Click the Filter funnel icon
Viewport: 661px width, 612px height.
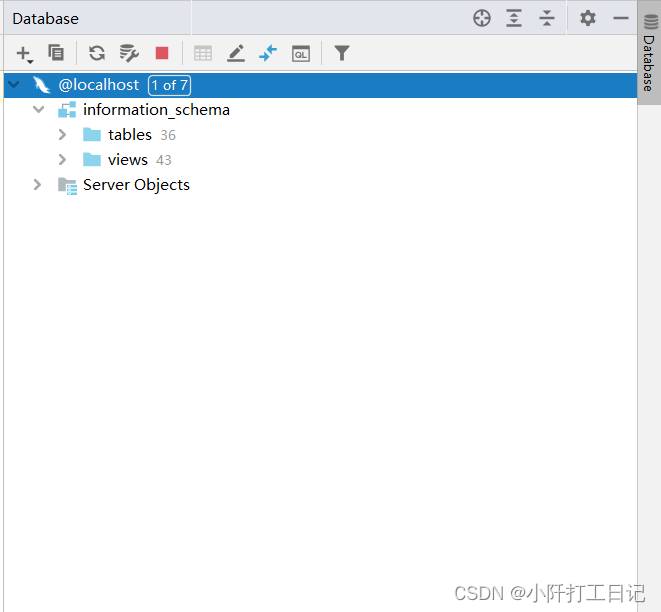pyautogui.click(x=342, y=53)
